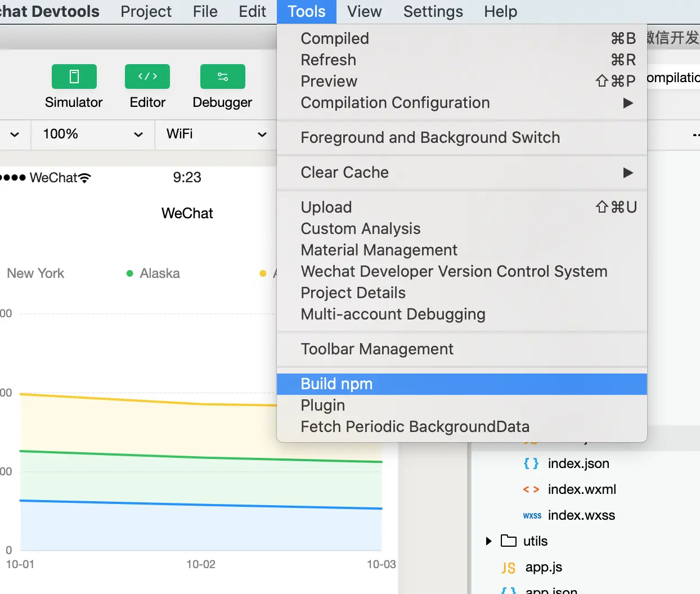Select the Plugin menu item
The image size is (700, 594).
[x=462, y=405]
